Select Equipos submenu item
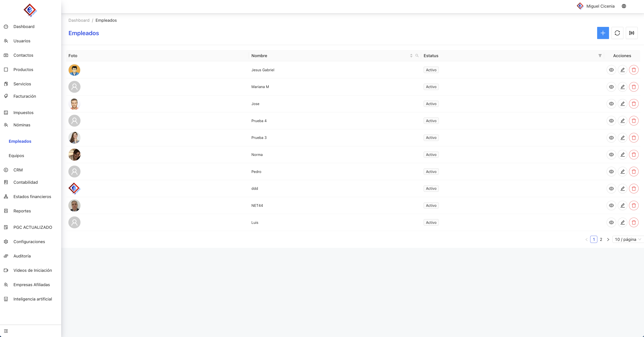Viewport: 644px width, 337px height. pyautogui.click(x=16, y=156)
